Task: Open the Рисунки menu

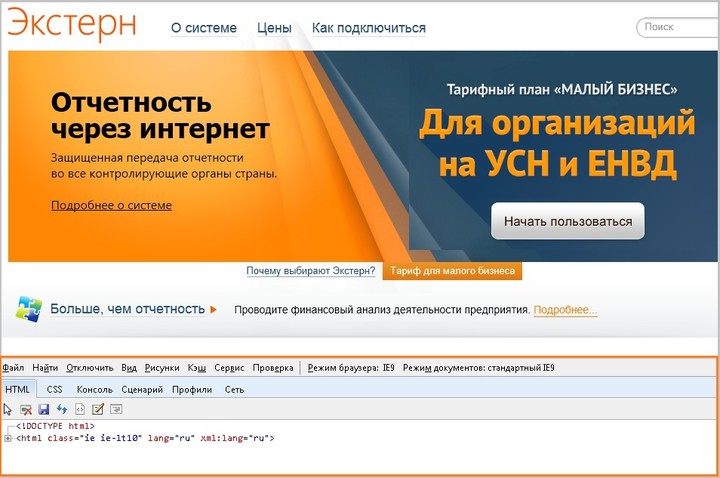Action: [162, 368]
